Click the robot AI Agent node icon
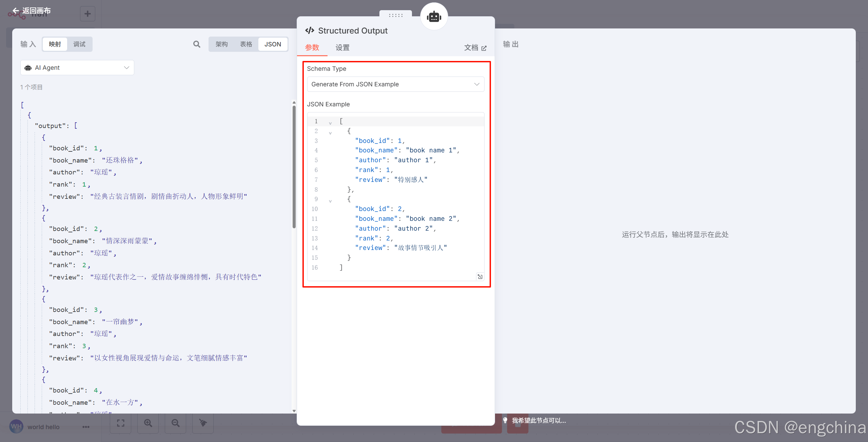 [434, 16]
